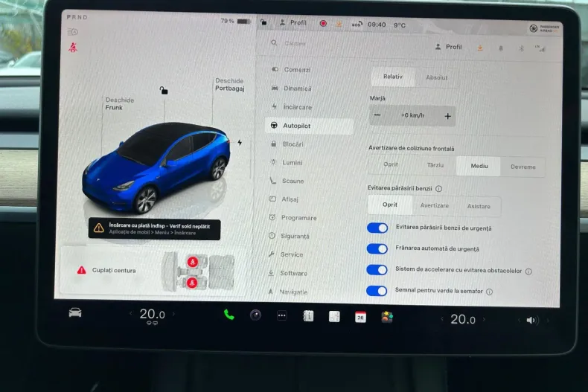The image size is (588, 392).
Task: Set lane departure to Avertizare
Action: 434,205
